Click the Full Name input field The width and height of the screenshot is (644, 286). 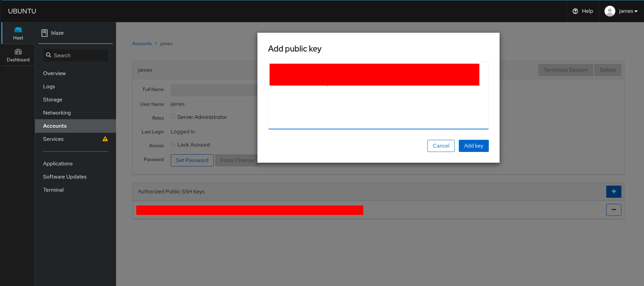(x=214, y=90)
